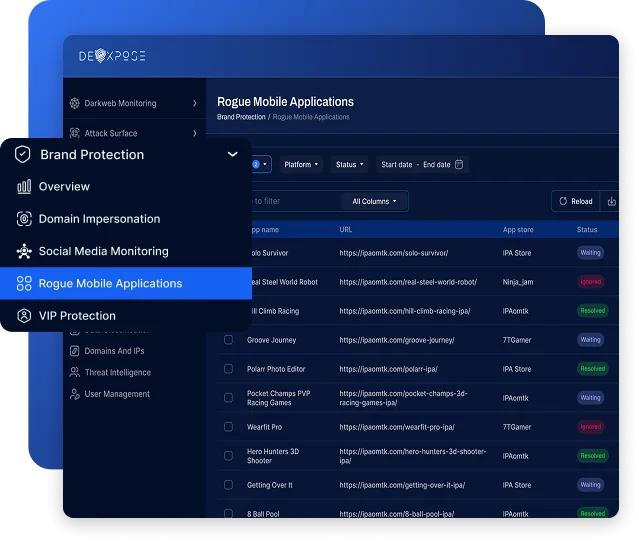Check the Wearfit Pro row checkbox

click(x=229, y=427)
